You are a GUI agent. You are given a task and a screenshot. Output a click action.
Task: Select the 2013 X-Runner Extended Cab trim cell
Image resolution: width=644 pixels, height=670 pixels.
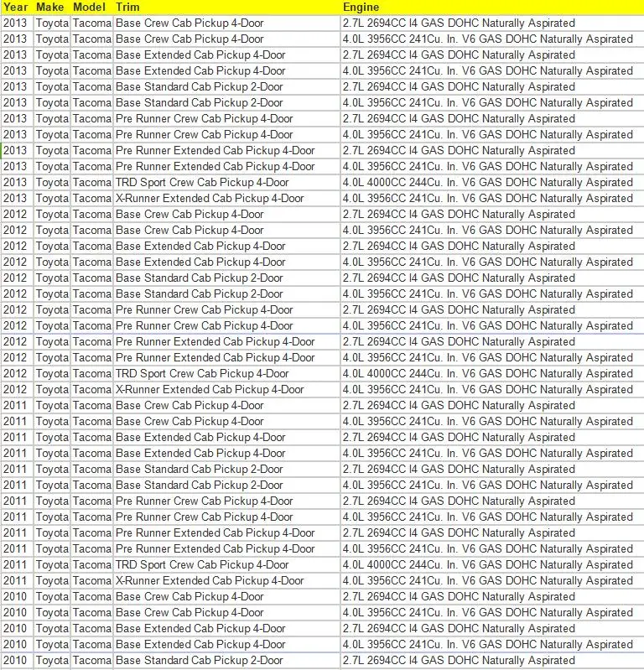pyautogui.click(x=226, y=198)
